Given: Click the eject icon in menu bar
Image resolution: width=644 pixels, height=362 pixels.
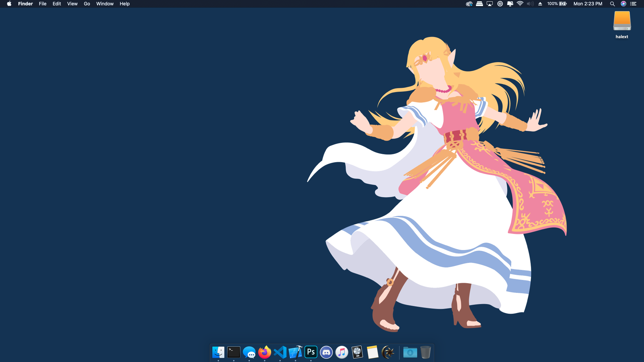Looking at the screenshot, I should (x=540, y=4).
